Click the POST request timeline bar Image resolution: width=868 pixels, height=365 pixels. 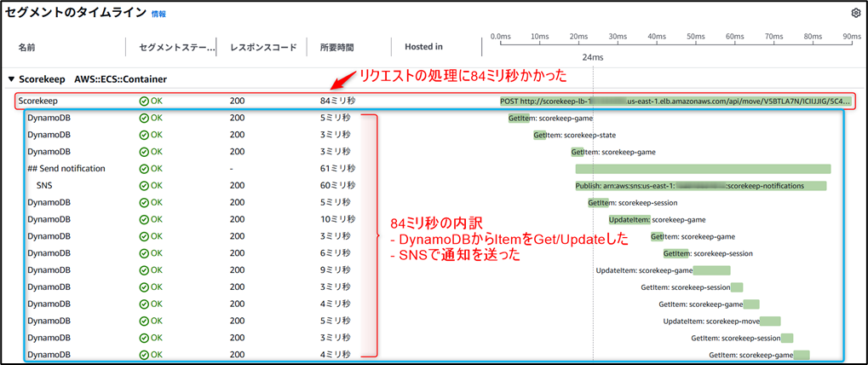click(675, 101)
